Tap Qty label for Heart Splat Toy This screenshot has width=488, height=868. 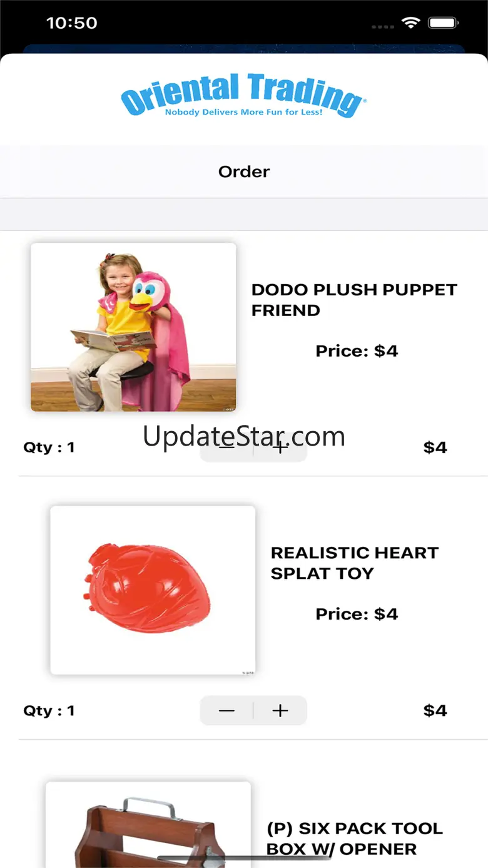[x=49, y=710]
